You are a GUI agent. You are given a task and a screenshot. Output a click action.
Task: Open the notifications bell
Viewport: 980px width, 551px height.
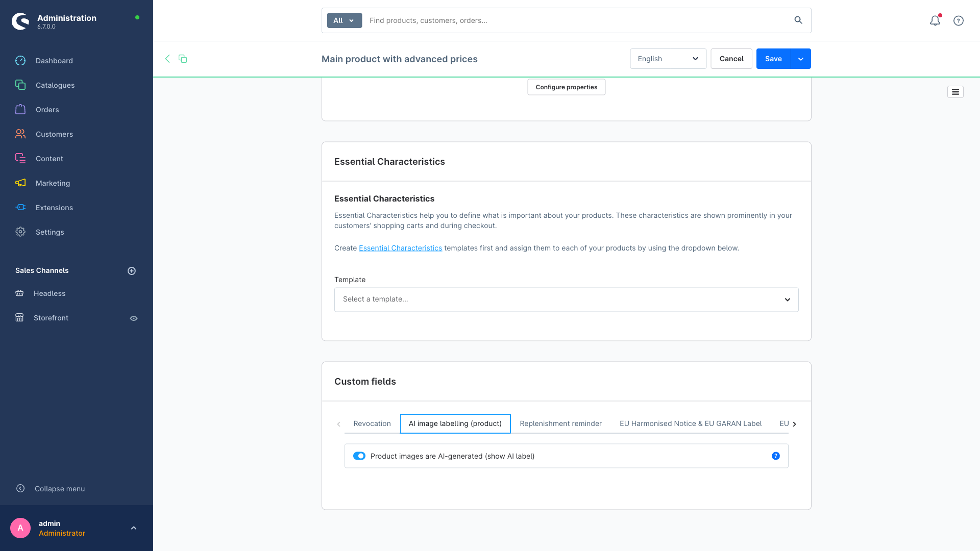935,20
